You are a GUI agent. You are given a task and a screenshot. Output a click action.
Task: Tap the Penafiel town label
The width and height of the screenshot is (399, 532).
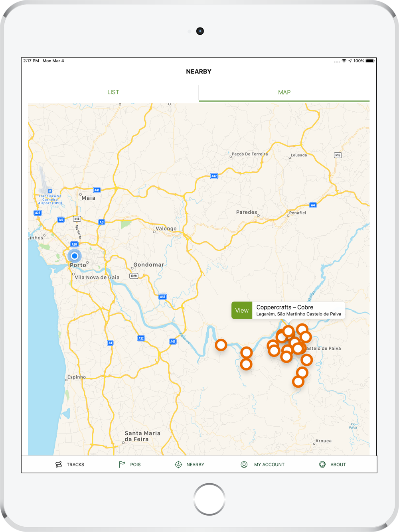(x=298, y=213)
